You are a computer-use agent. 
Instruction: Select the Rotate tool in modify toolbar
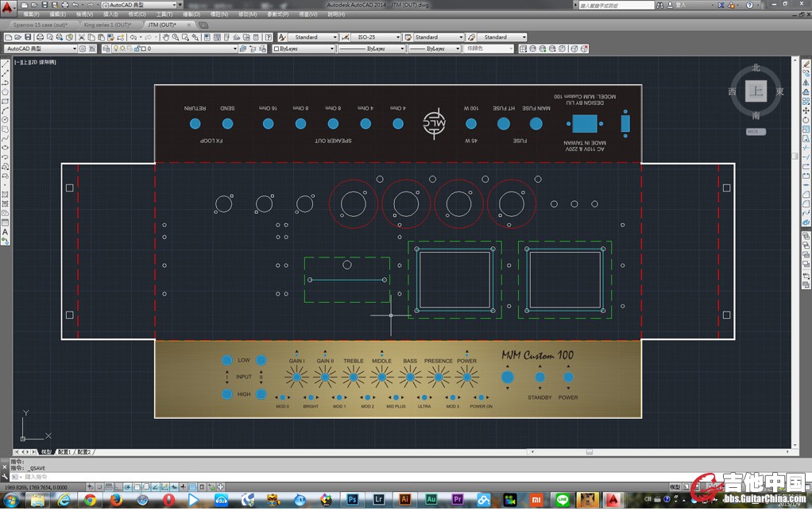806,119
